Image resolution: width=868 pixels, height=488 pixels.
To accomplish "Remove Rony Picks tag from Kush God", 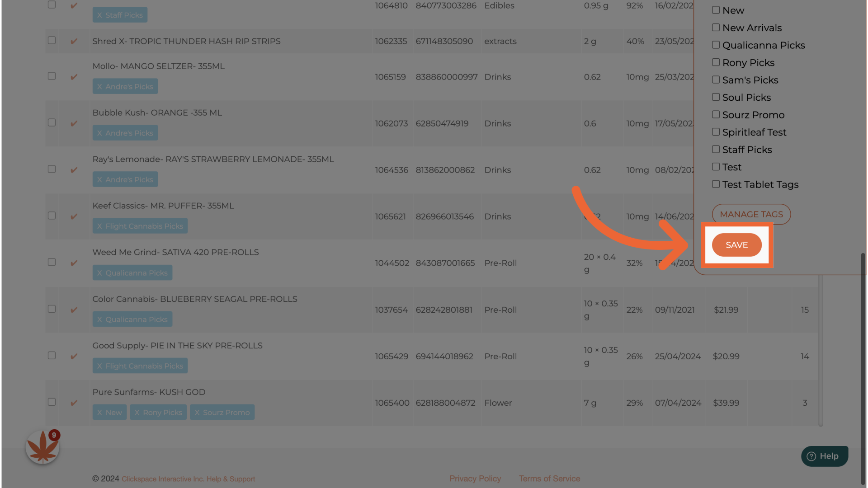I will tap(137, 413).
